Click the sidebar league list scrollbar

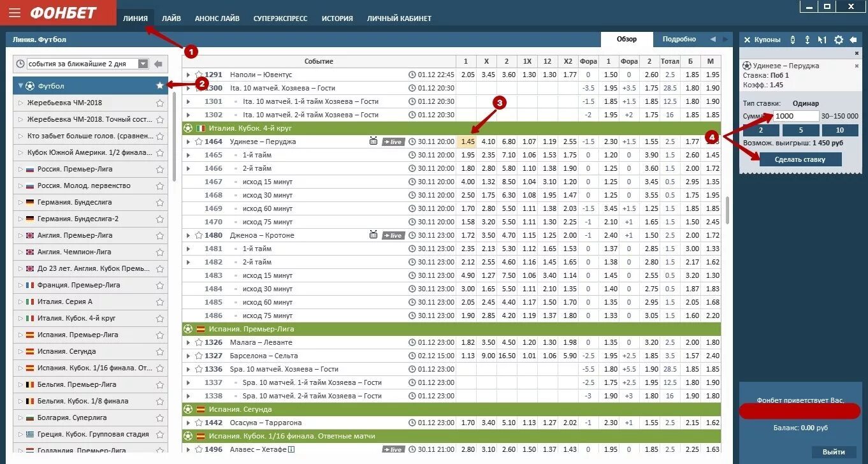tap(175, 137)
